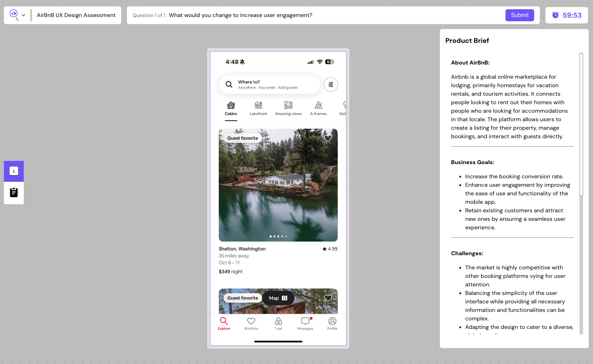This screenshot has height=364, width=593.
Task: Click the Where to? search field
Action: click(269, 84)
